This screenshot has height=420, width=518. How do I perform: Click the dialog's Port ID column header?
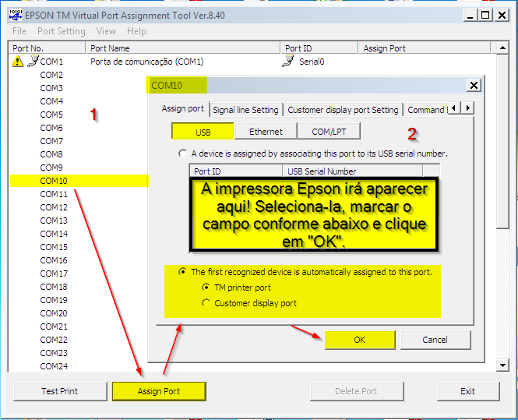coord(236,171)
